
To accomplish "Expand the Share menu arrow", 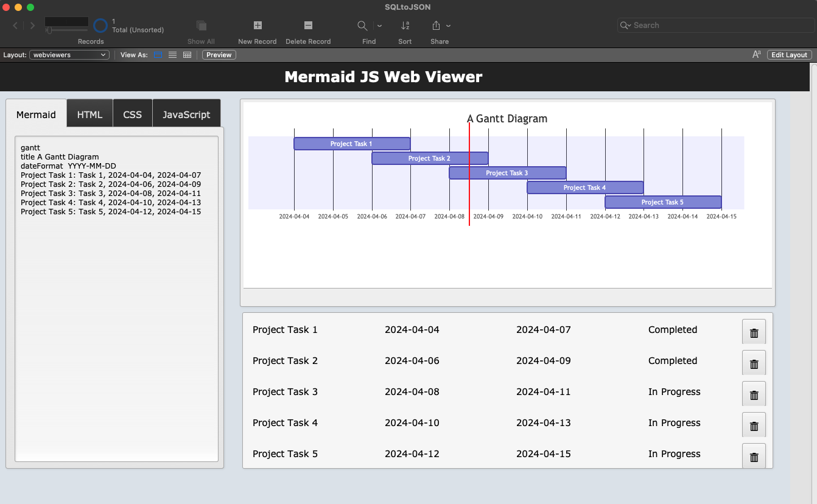I will click(x=449, y=26).
